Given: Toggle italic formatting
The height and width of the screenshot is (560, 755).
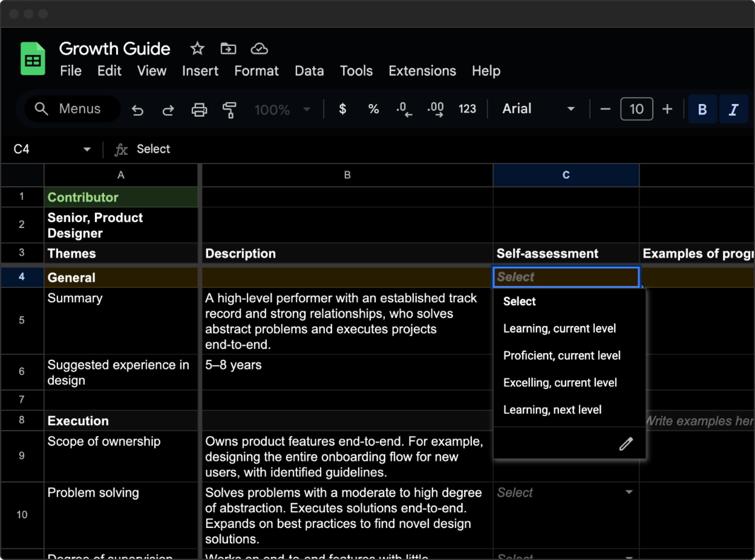Looking at the screenshot, I should [x=733, y=109].
